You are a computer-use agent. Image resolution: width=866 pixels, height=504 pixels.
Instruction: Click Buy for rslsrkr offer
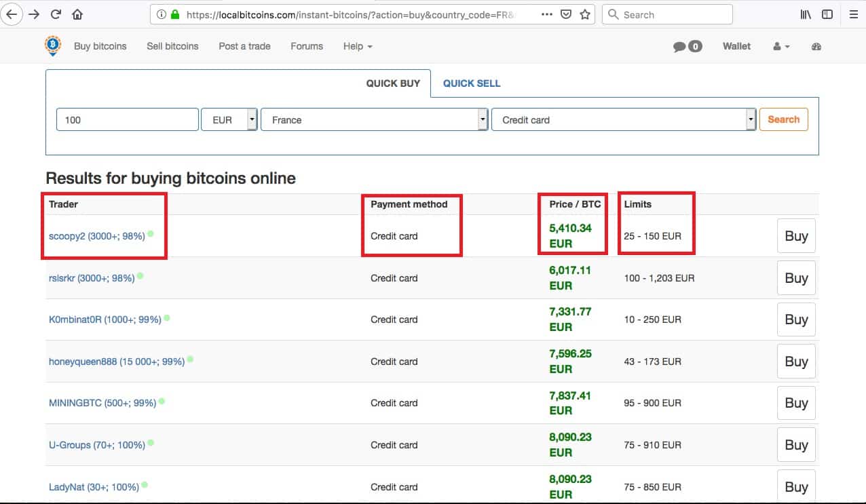click(796, 278)
